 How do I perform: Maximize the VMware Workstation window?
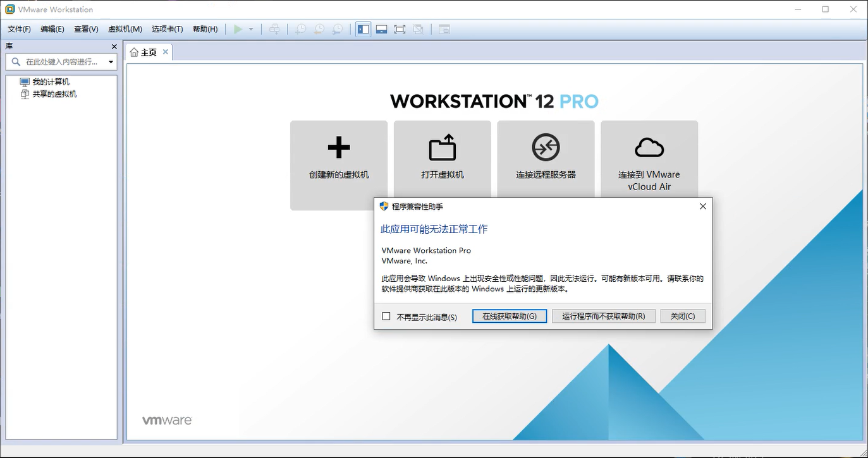(x=826, y=9)
